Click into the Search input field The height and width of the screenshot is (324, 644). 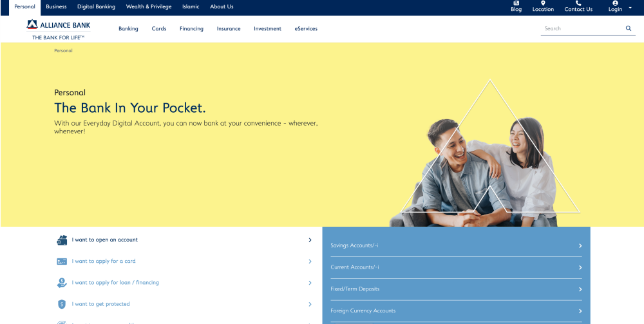point(580,28)
